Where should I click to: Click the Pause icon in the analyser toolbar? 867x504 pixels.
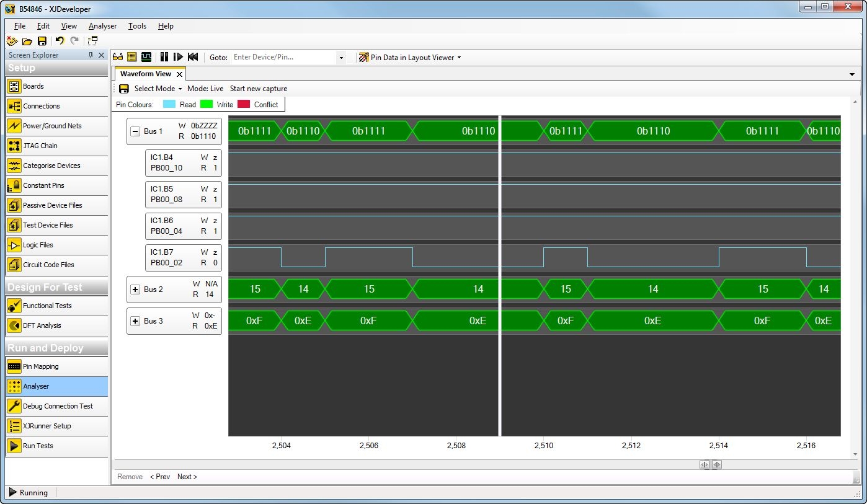[164, 57]
